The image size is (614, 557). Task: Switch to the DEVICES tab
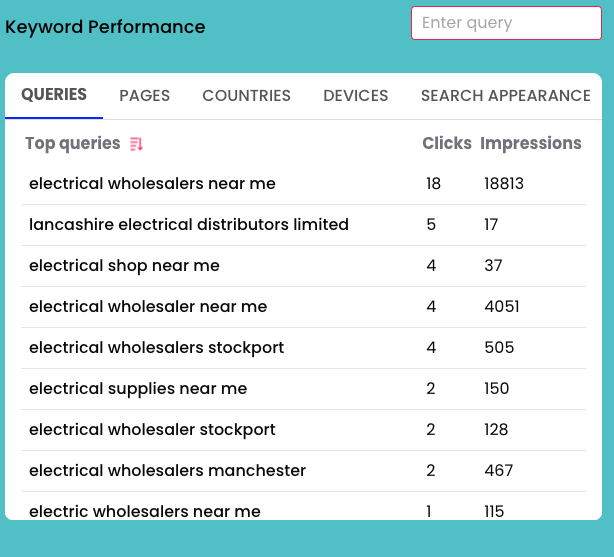coord(355,96)
